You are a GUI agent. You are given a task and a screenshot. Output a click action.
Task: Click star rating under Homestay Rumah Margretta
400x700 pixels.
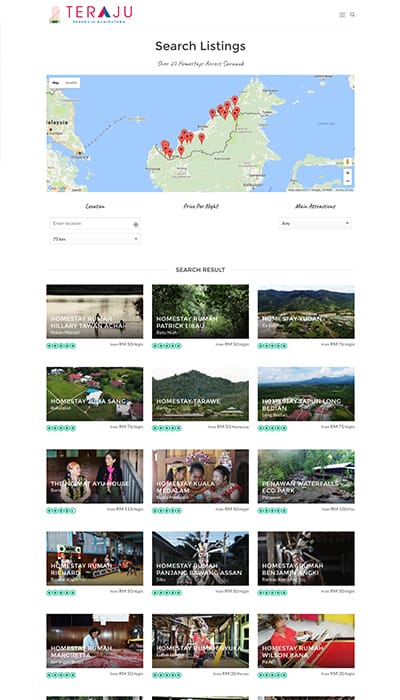61,675
